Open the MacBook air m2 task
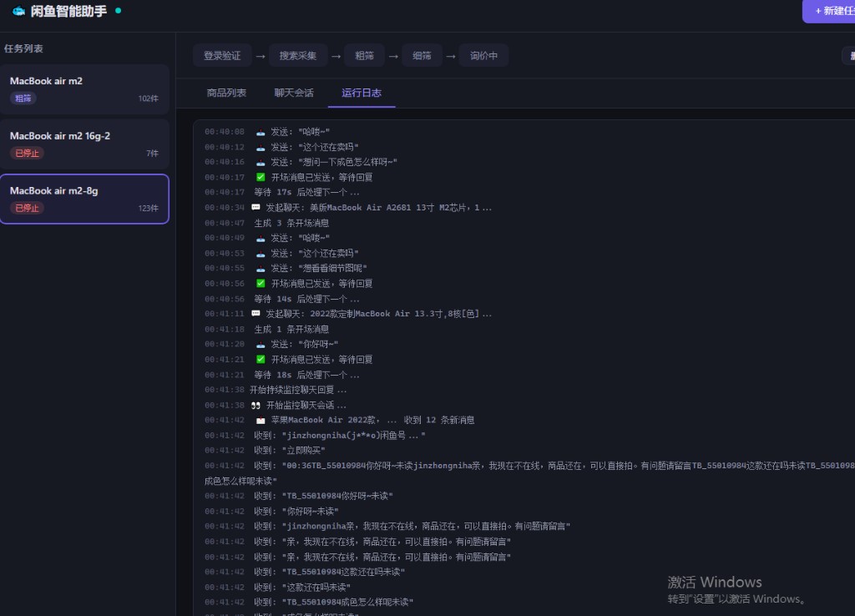This screenshot has height=616, width=855. pyautogui.click(x=84, y=89)
